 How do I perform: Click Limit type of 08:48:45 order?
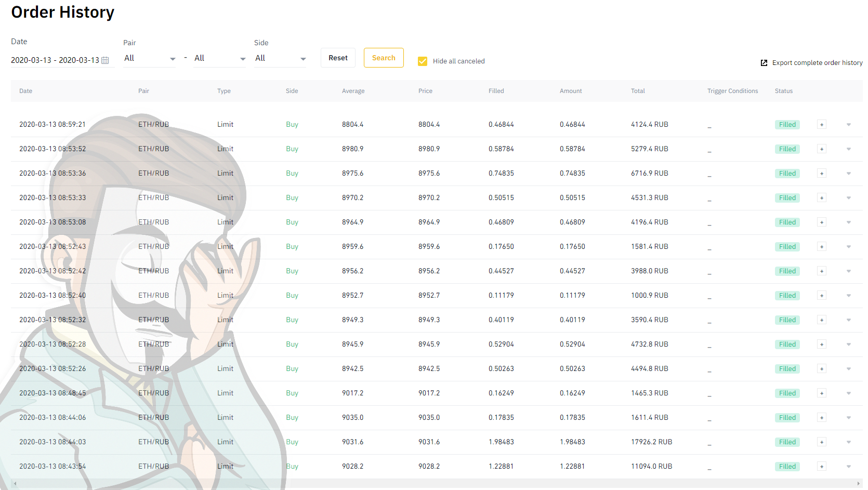[225, 393]
